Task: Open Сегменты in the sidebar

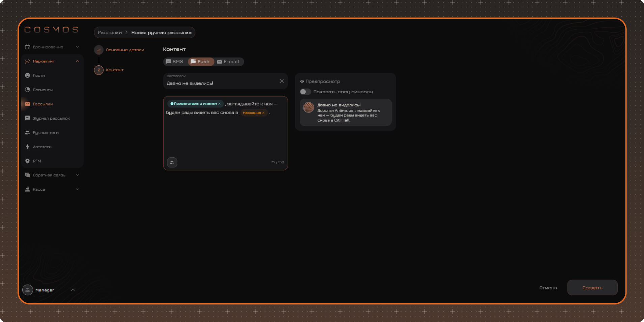Action: click(x=43, y=90)
